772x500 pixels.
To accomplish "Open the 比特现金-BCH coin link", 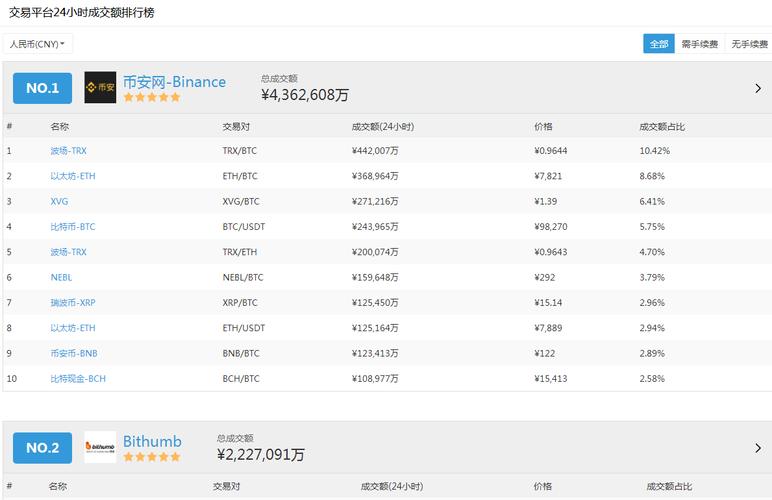I will click(78, 379).
